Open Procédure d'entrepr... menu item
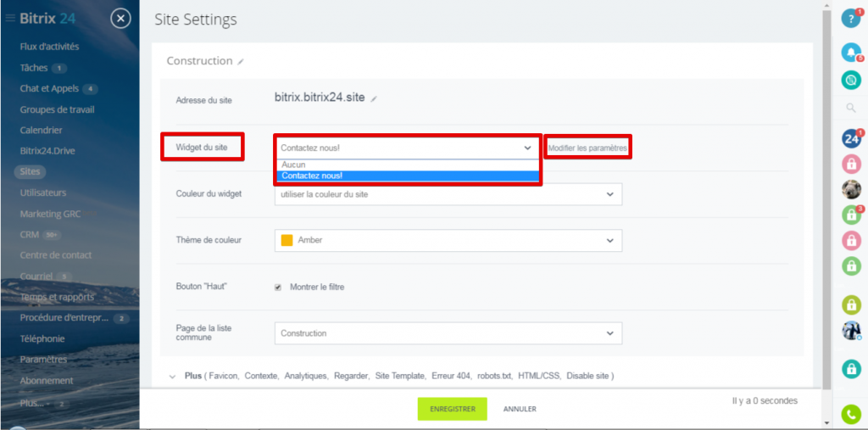This screenshot has height=430, width=868. tap(64, 318)
